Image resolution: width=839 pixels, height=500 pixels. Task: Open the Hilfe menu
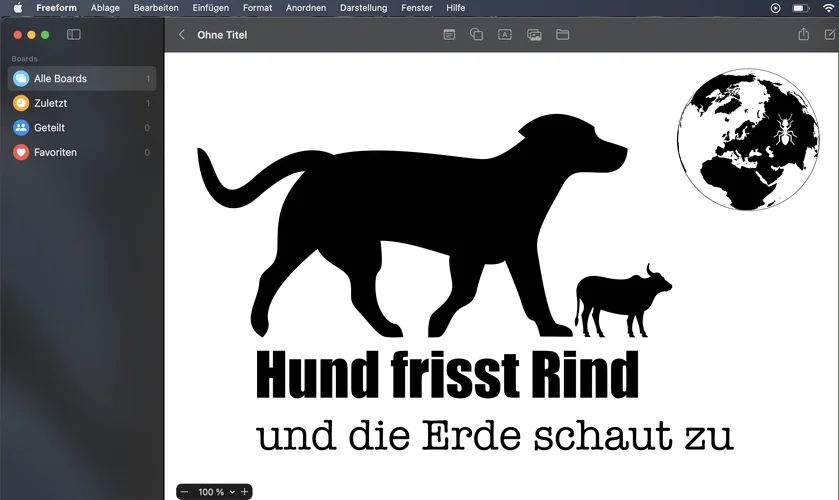pos(455,8)
